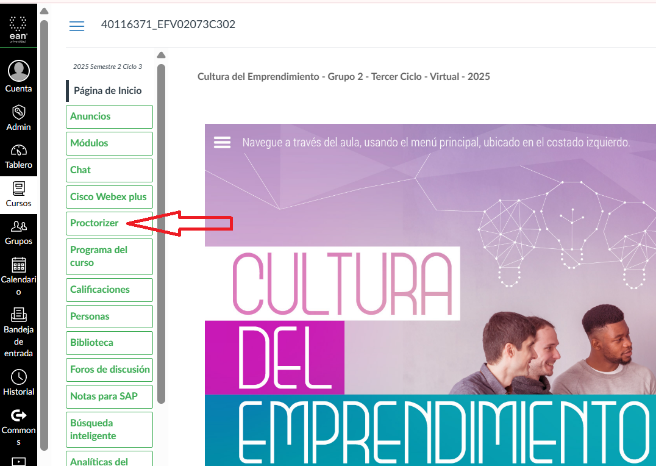The height and width of the screenshot is (466, 656).
Task: Open Búsqueda inteligente link
Action: pyautogui.click(x=109, y=430)
